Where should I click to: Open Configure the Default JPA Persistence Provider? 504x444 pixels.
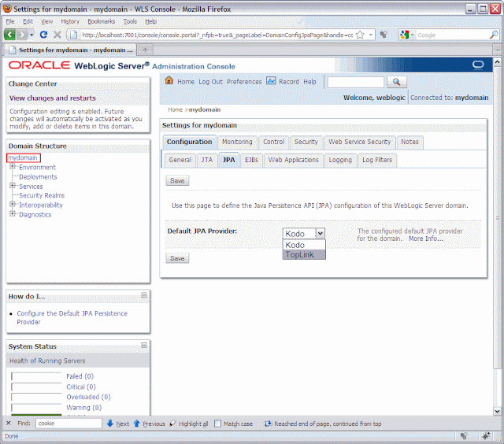click(x=72, y=317)
